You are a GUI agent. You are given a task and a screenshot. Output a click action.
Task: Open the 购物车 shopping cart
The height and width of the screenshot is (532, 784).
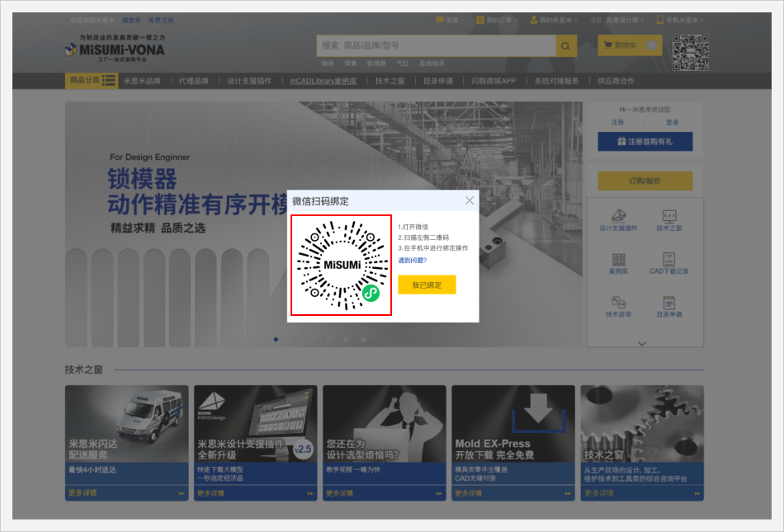tap(629, 45)
